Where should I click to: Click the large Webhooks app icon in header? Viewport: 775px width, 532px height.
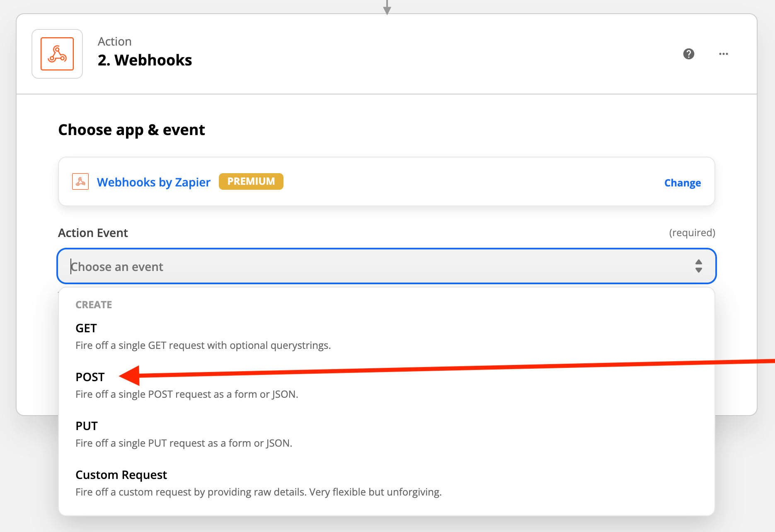[x=57, y=54]
